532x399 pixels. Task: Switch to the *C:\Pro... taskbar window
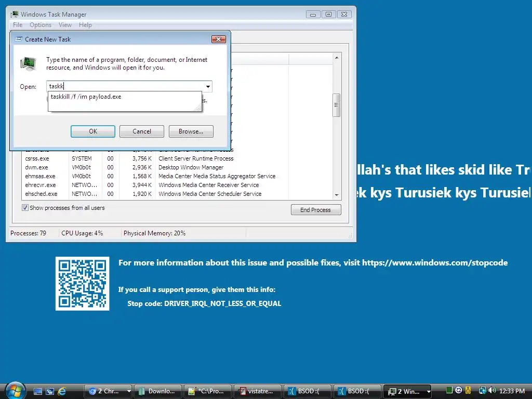[x=208, y=391]
